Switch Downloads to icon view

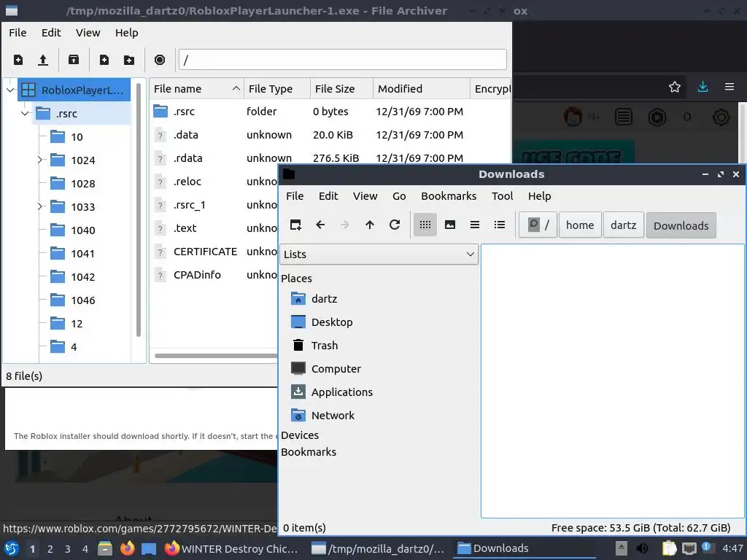click(425, 225)
